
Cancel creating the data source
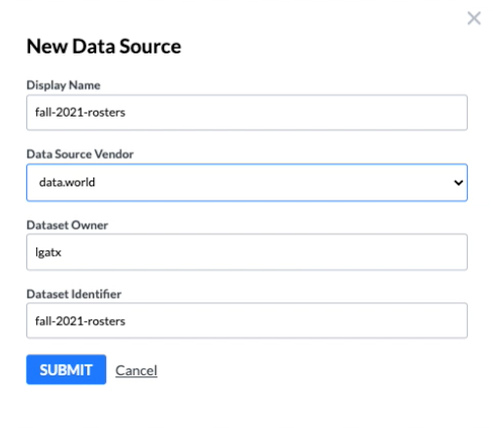coord(136,370)
